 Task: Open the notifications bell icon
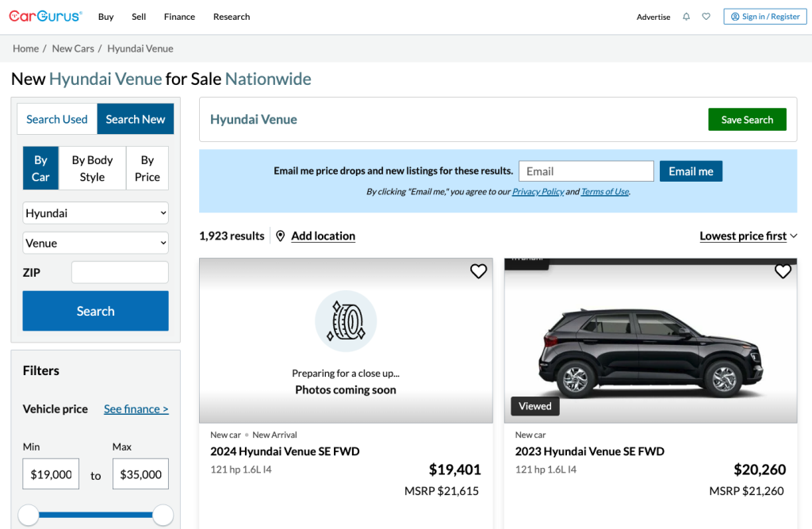tap(686, 17)
